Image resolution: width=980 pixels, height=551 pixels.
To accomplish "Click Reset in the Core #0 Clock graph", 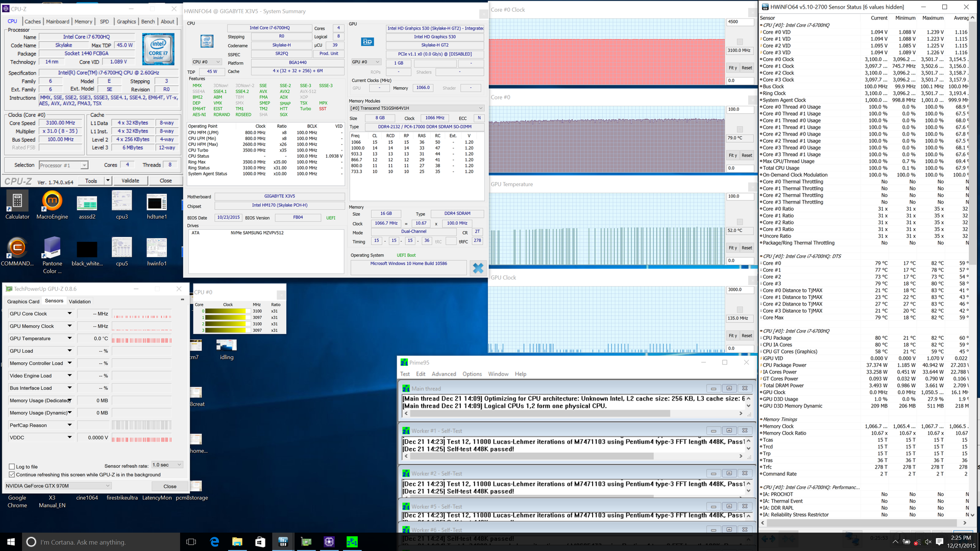I will click(747, 68).
